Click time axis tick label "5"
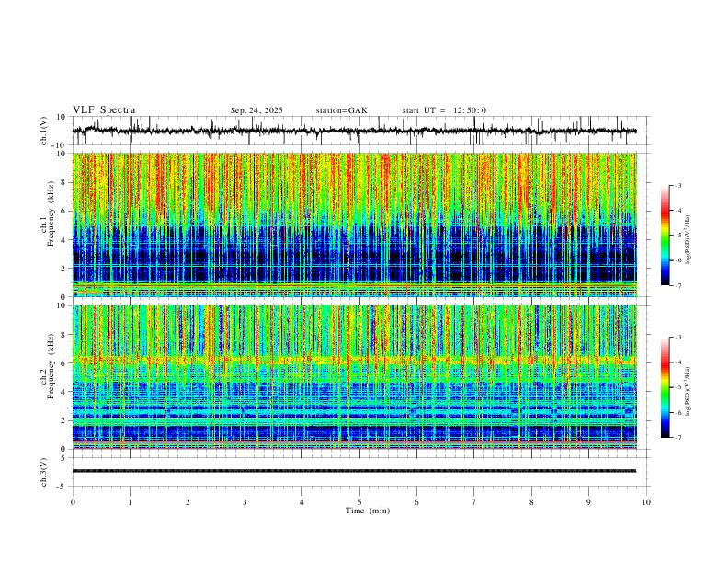 pos(359,502)
